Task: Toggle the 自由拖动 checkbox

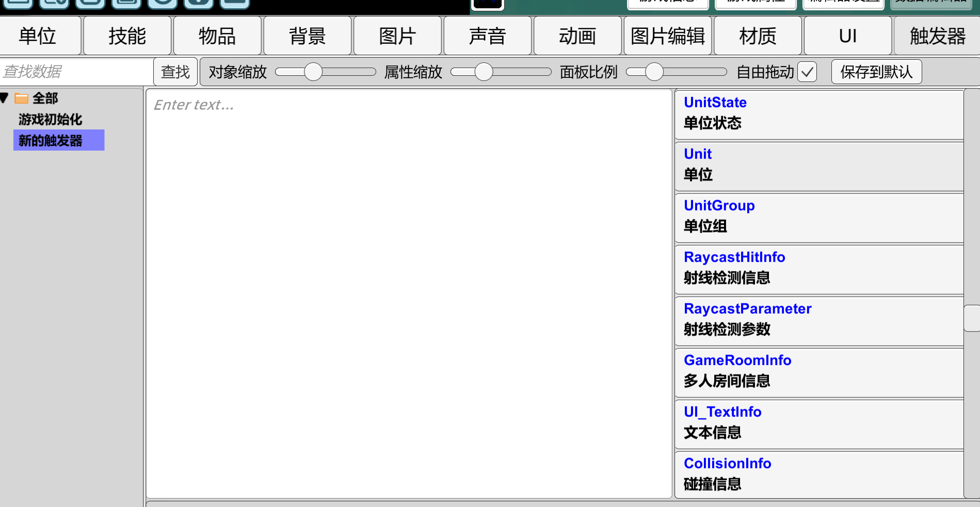Action: [807, 72]
